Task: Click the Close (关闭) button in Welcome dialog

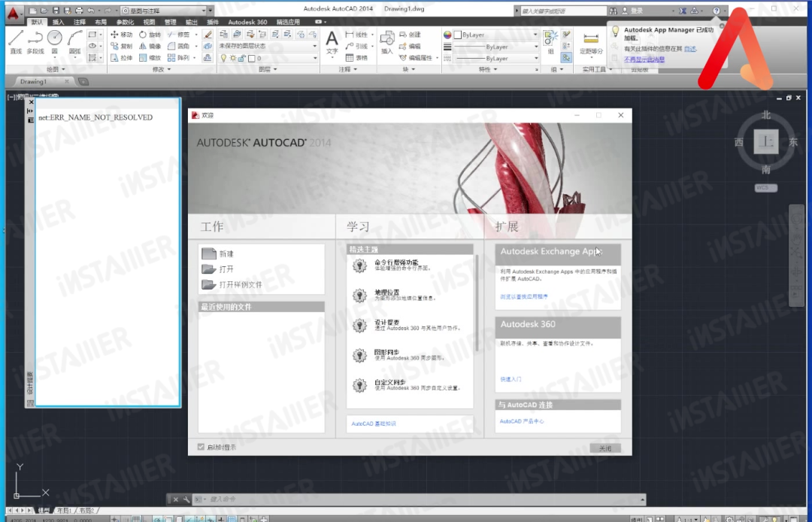Action: click(x=604, y=448)
